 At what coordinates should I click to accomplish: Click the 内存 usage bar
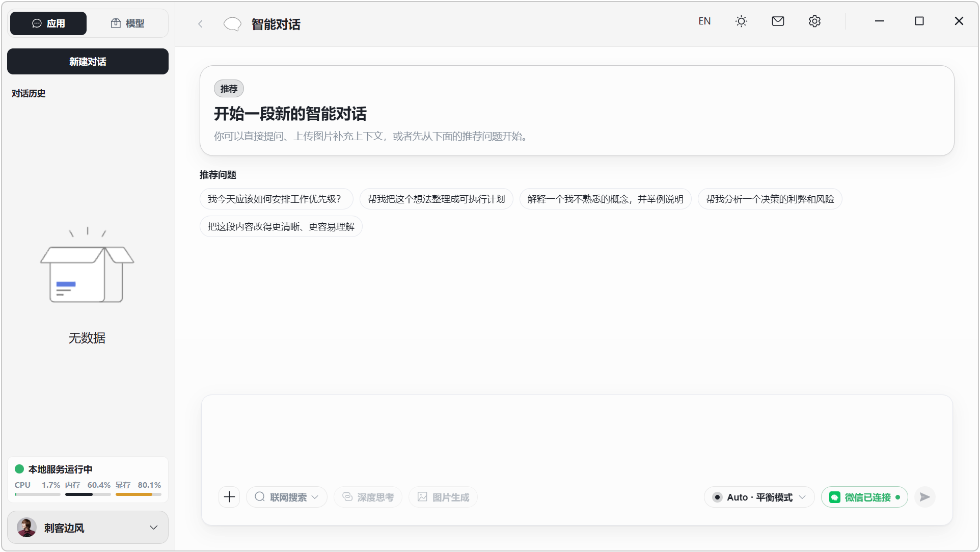(x=88, y=494)
